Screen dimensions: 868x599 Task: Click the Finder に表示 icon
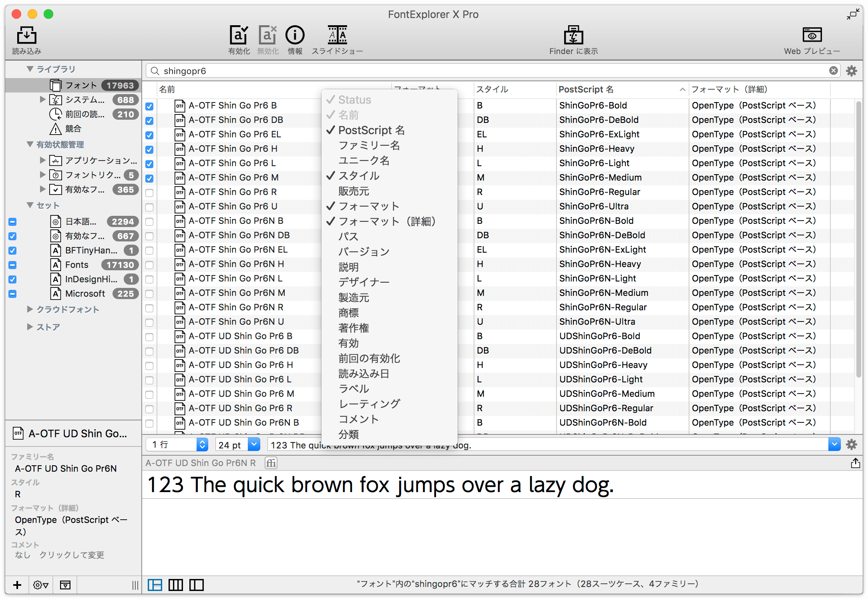coord(573,35)
